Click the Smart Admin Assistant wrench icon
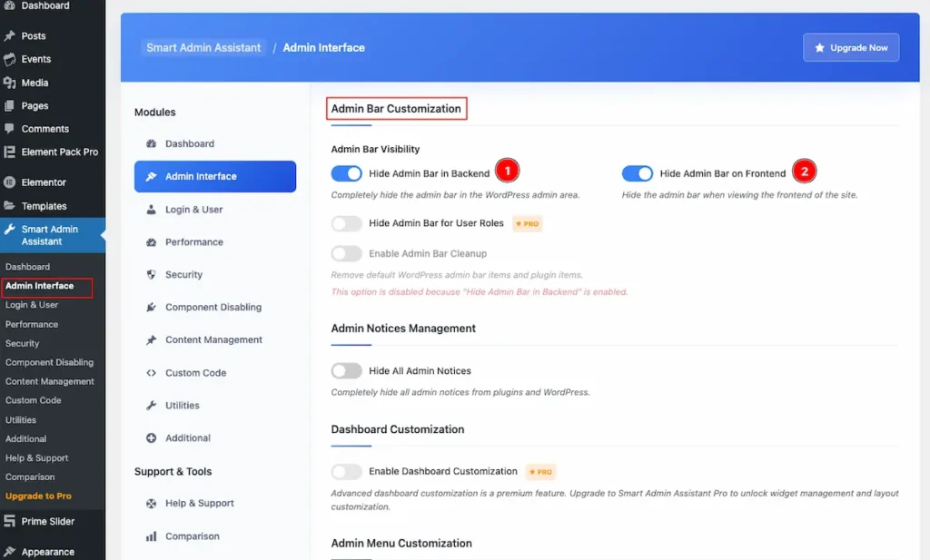 coord(9,230)
